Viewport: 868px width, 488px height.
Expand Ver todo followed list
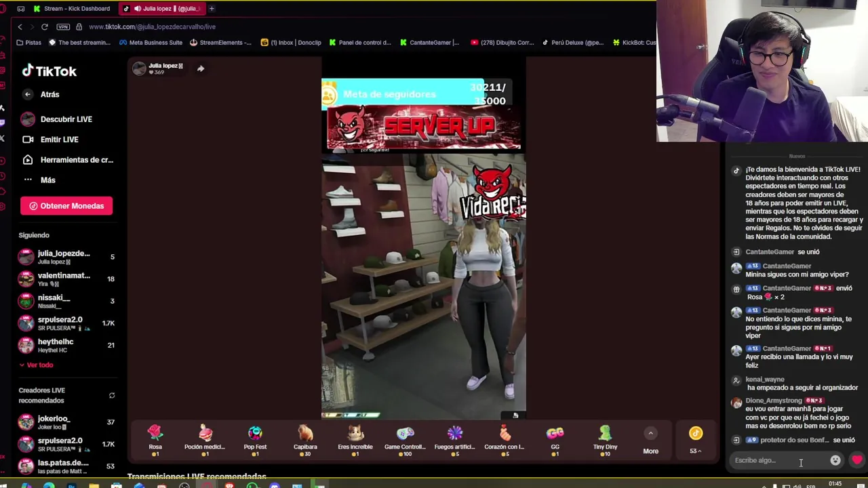pyautogui.click(x=36, y=365)
